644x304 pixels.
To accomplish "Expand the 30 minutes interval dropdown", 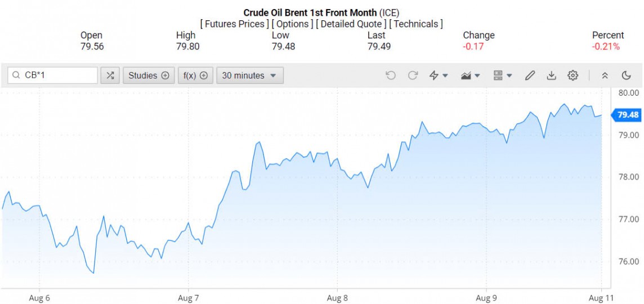I will [x=249, y=75].
